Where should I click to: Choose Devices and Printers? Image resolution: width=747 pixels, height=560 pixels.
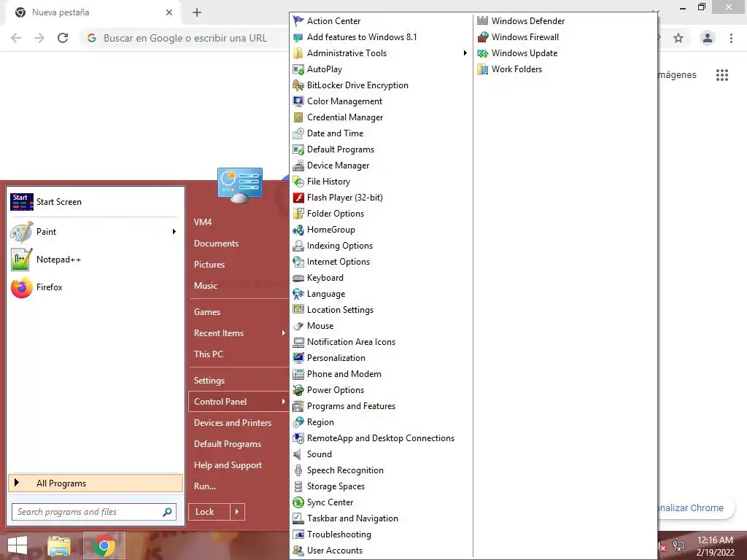point(233,423)
